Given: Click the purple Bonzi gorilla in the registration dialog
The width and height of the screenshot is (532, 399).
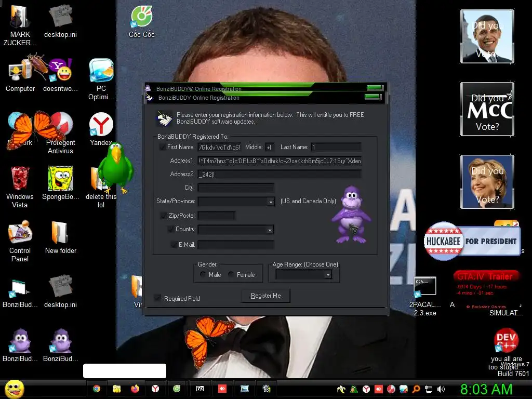Looking at the screenshot, I should tap(351, 215).
